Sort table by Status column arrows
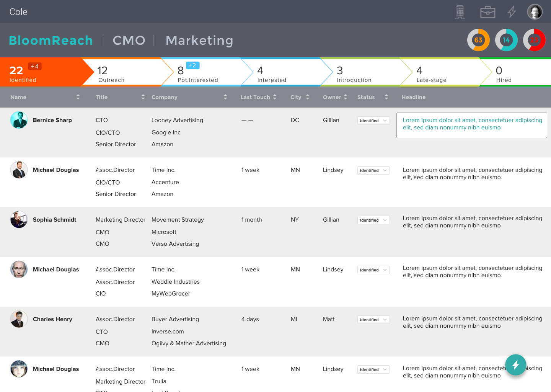Screen dimensions: 551x392 [386, 97]
